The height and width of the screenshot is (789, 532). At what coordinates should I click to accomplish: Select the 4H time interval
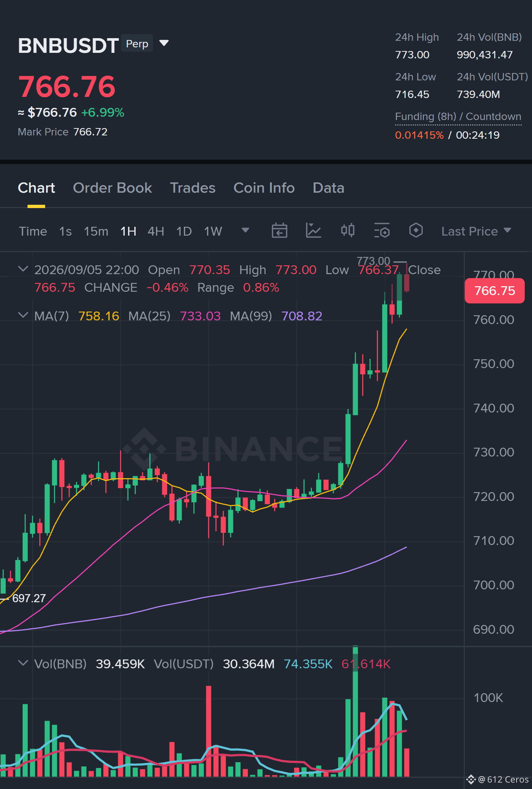click(156, 231)
